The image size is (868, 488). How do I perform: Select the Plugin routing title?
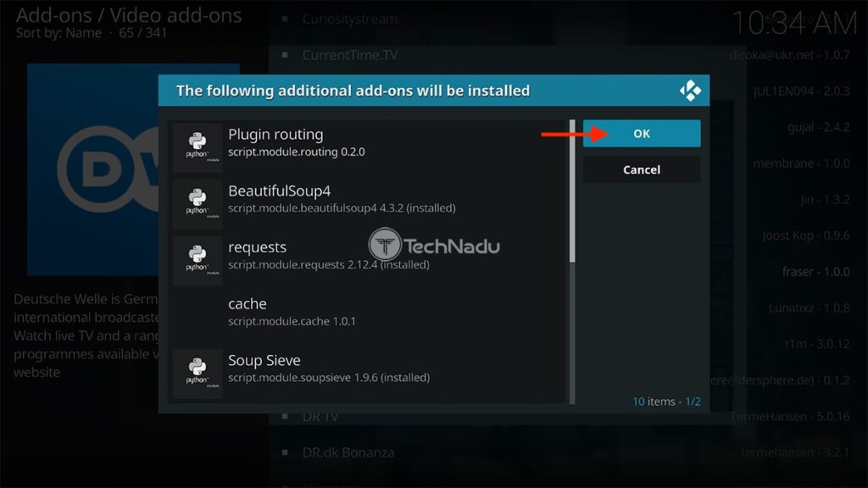[275, 135]
